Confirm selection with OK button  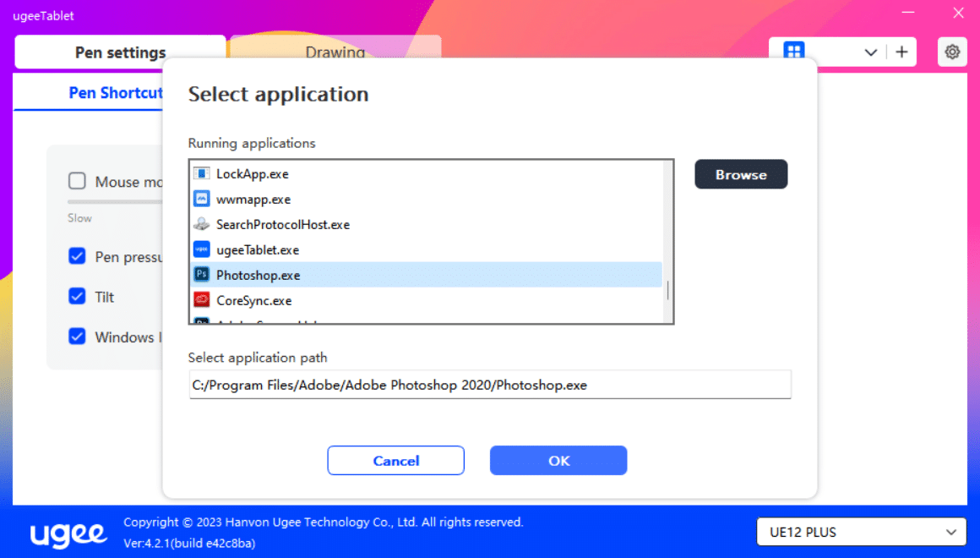pos(558,461)
